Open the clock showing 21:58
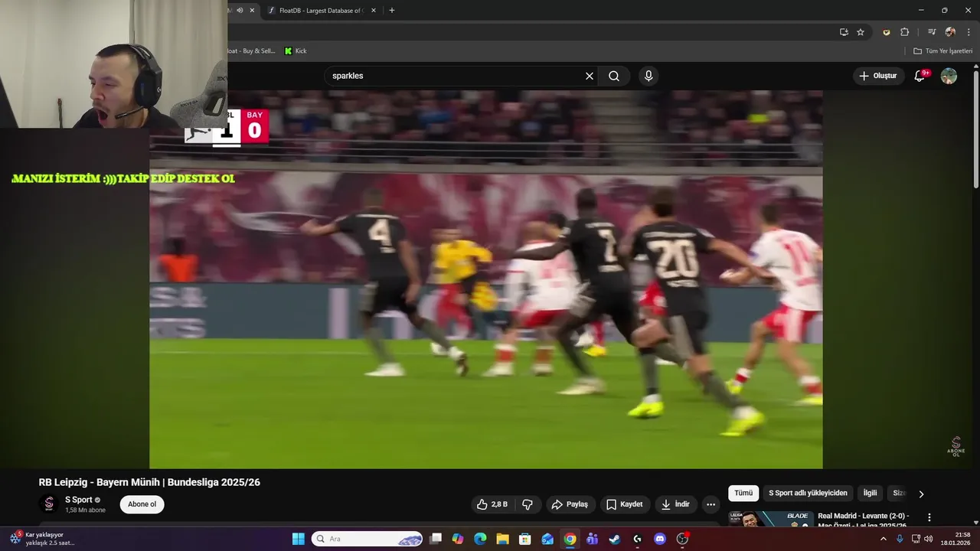Screen dimensions: 980x551 pos(955,539)
